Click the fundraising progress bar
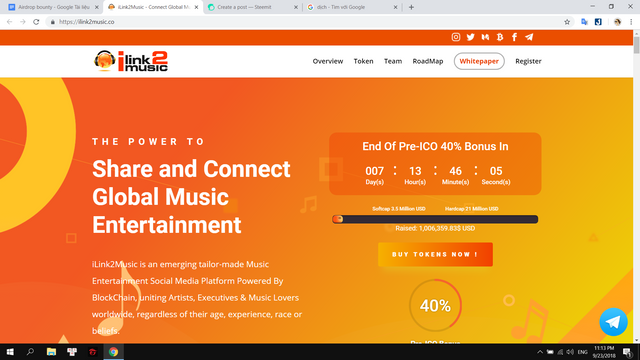Viewport: 640px width, 360px height. tap(435, 219)
